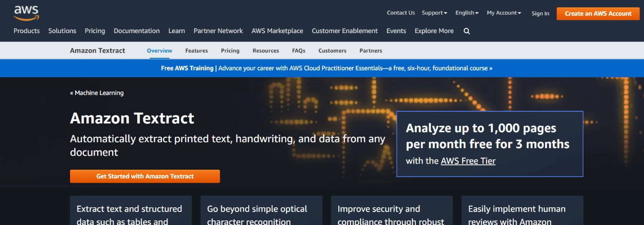Click 'Automatically extract printed text' subtitle
Image resolution: width=644 pixels, height=225 pixels.
tap(228, 145)
